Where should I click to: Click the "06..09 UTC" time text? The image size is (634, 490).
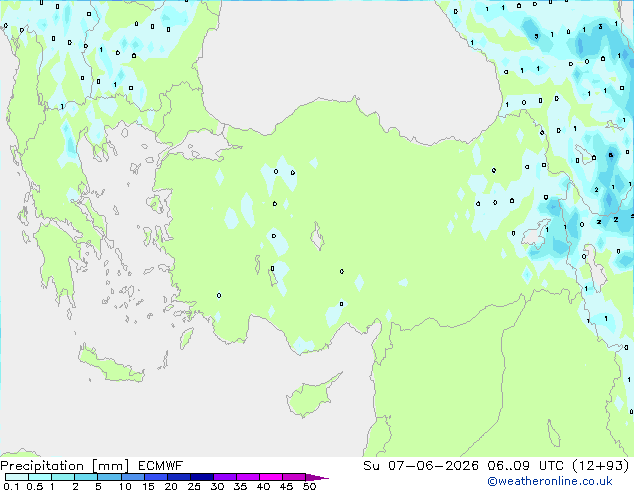click(525, 466)
